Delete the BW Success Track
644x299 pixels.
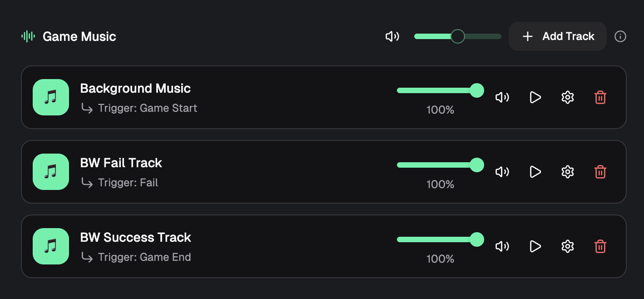(x=600, y=246)
